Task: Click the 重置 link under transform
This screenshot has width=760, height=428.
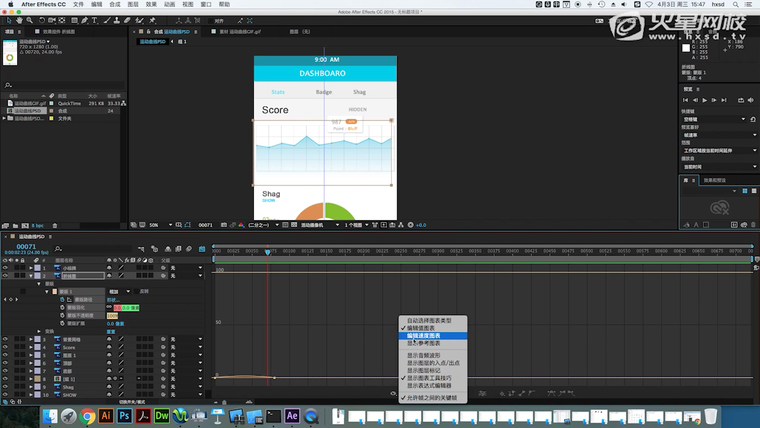Action: (x=111, y=332)
